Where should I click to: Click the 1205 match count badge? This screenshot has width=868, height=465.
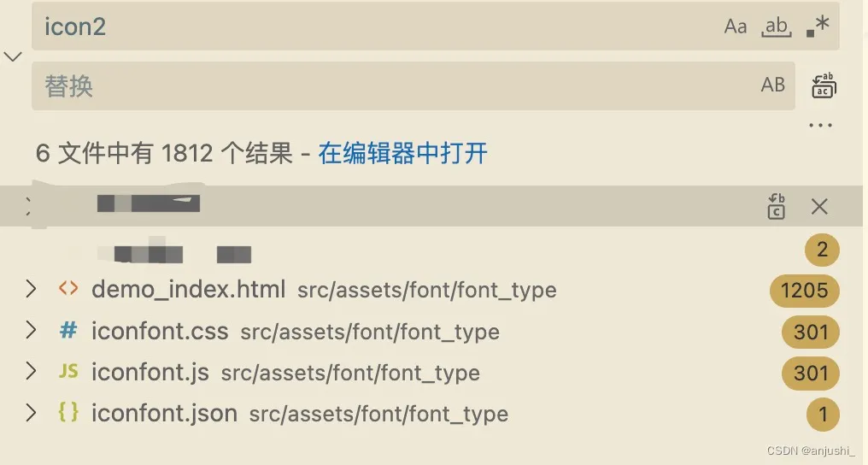pyautogui.click(x=804, y=290)
